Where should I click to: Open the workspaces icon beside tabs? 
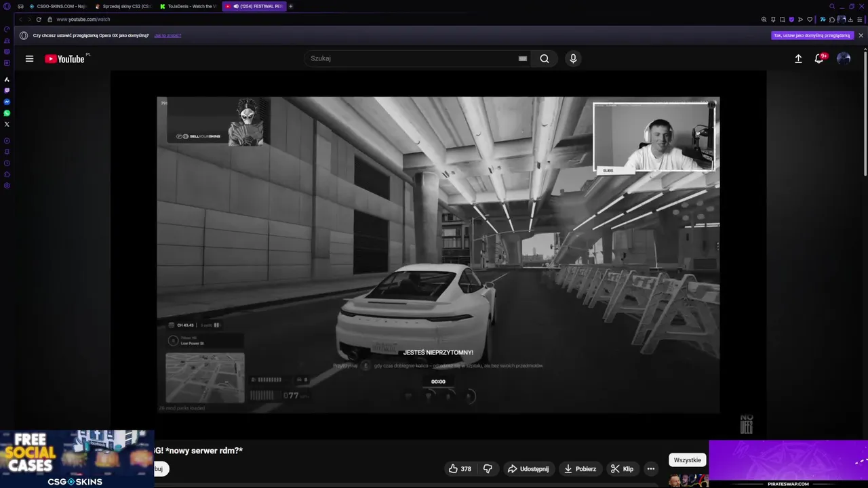(x=20, y=6)
